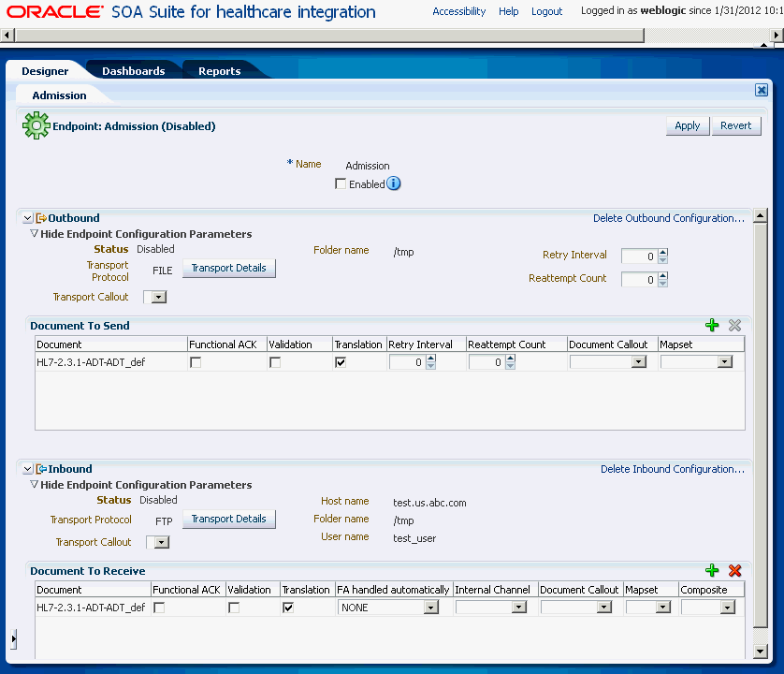Click the Endpoint green gear icon
The height and width of the screenshot is (674, 784).
point(36,125)
